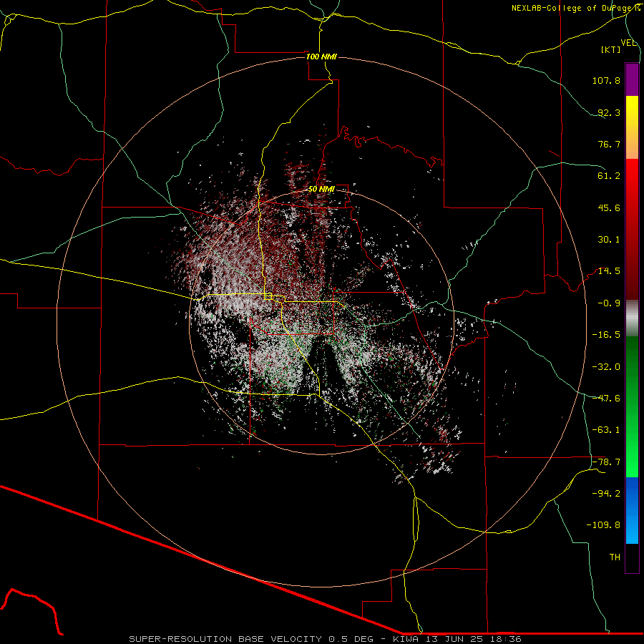Click the -47.6 legend value
The image size is (644, 644).
coord(606,399)
